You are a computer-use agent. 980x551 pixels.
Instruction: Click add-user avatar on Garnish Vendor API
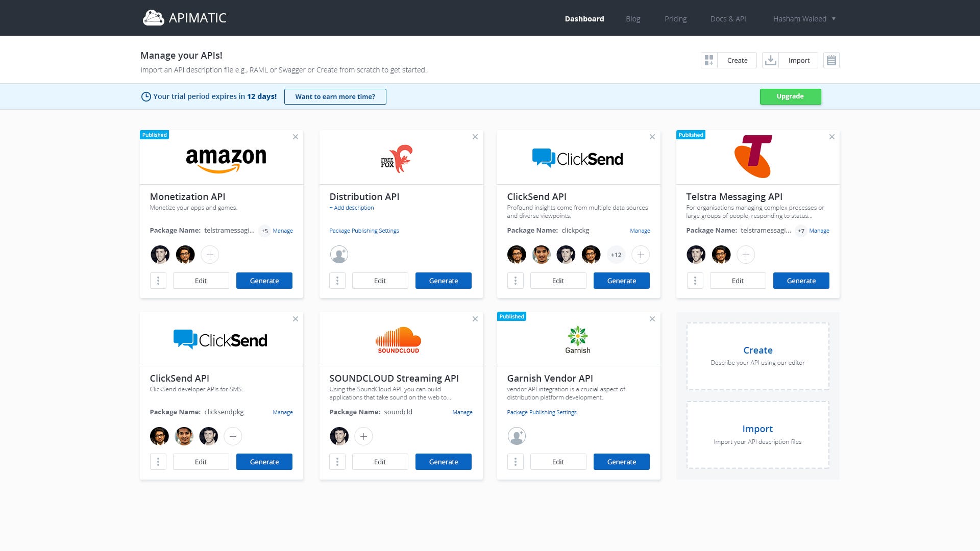click(517, 436)
